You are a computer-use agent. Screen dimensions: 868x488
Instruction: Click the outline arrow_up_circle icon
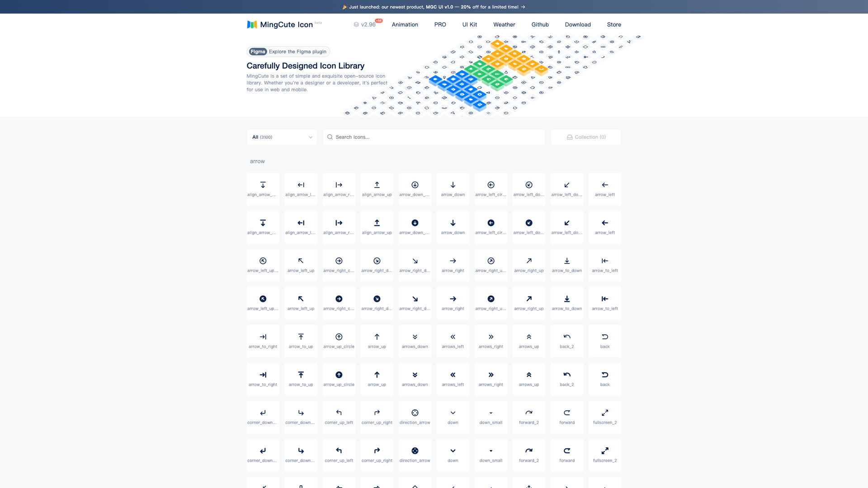[x=339, y=337]
